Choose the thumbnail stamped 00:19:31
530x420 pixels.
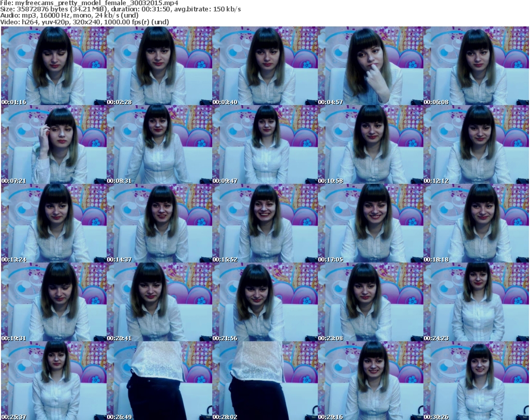[x=54, y=302]
